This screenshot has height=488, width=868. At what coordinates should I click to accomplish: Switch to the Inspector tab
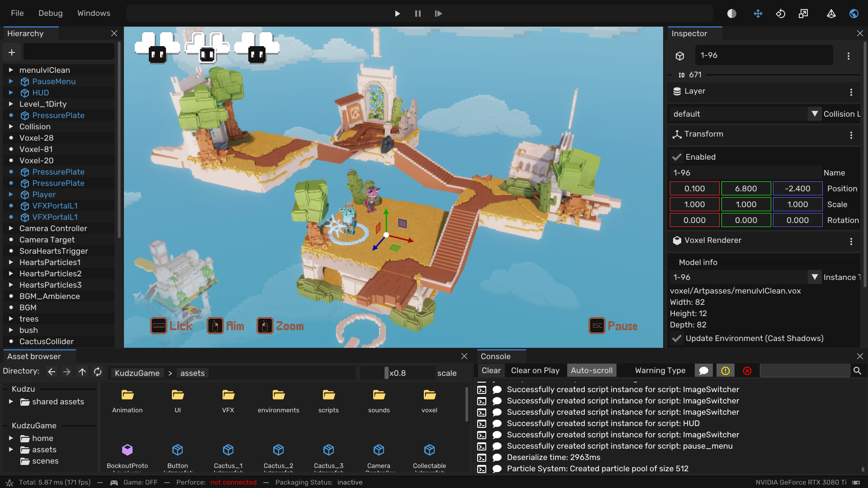click(x=688, y=33)
